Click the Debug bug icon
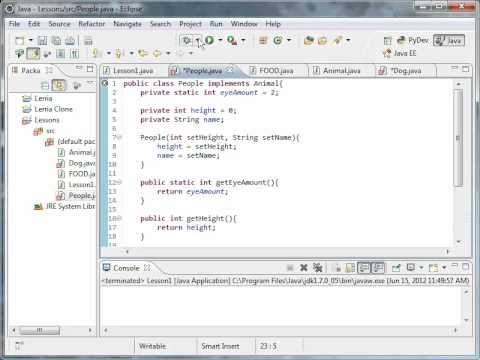Viewport: 480px width, 360px height. 187,41
